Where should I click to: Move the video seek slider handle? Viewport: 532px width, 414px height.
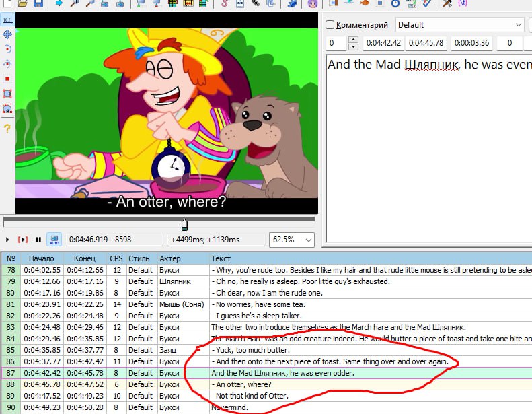click(184, 224)
